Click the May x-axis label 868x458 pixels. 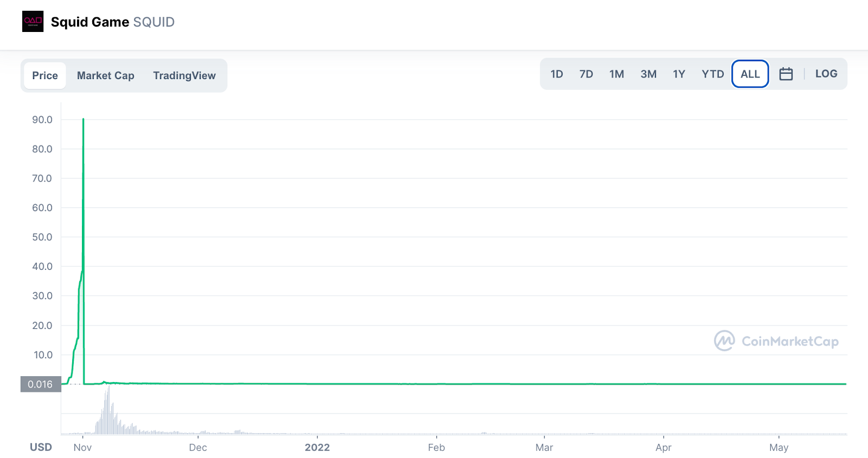pos(778,447)
